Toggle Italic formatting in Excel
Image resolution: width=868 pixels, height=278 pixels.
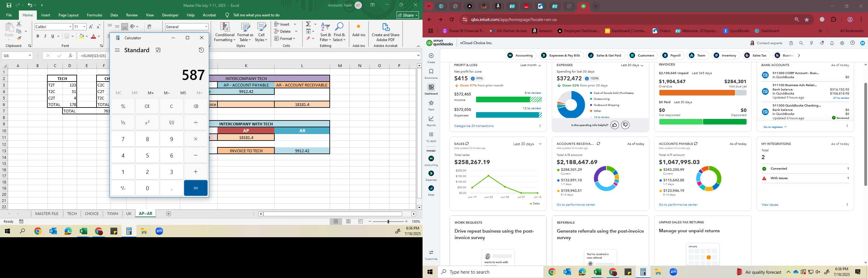(45, 36)
